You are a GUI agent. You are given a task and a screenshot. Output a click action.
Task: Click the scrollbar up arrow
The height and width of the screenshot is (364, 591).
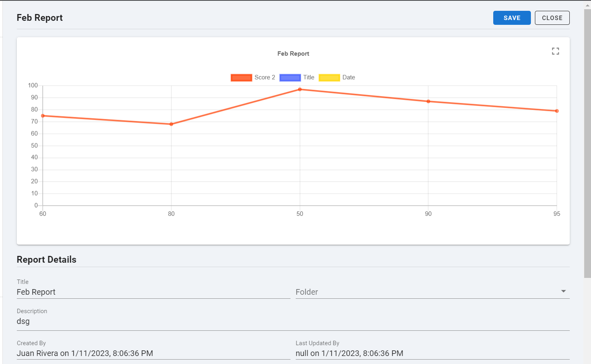coord(587,5)
